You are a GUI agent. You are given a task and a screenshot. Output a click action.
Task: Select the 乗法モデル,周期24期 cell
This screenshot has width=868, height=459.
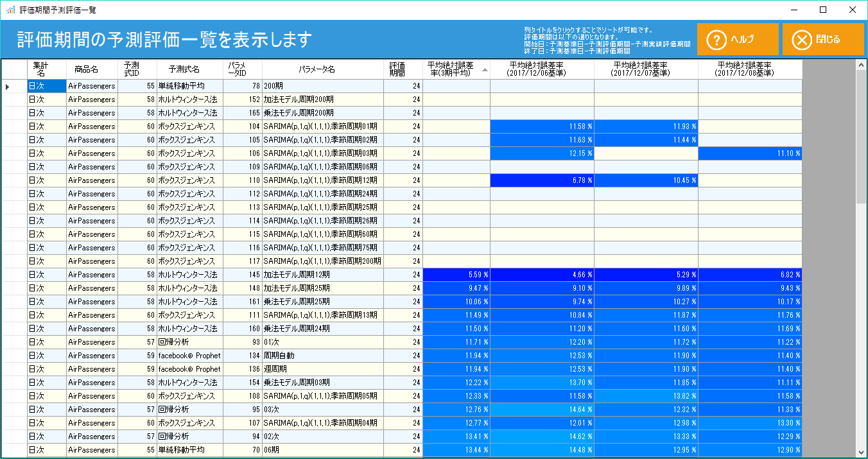(x=323, y=329)
